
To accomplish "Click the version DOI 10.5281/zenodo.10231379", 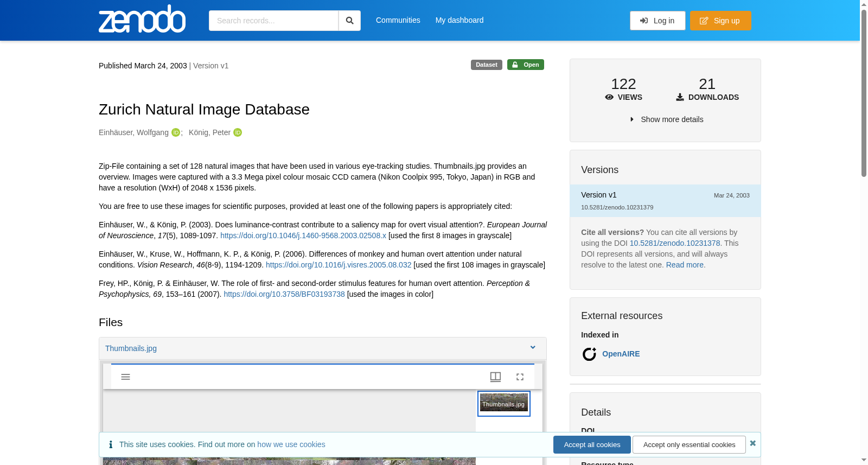I will pos(617,207).
